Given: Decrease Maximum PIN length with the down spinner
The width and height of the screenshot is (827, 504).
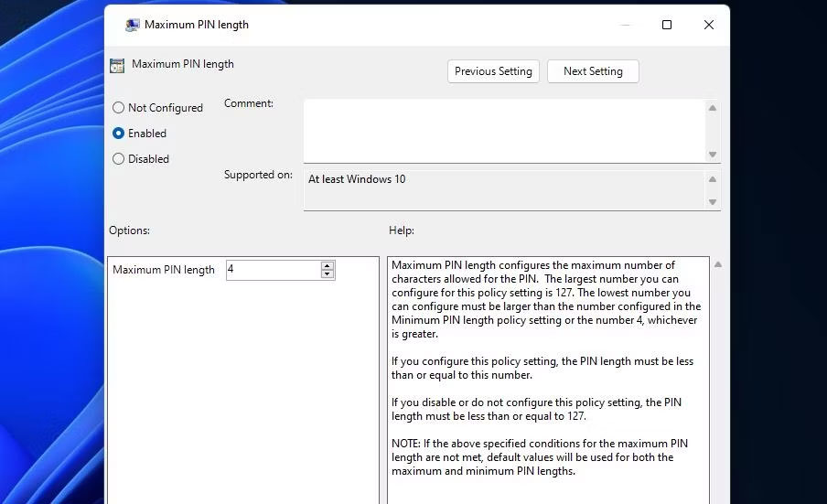Looking at the screenshot, I should (328, 274).
